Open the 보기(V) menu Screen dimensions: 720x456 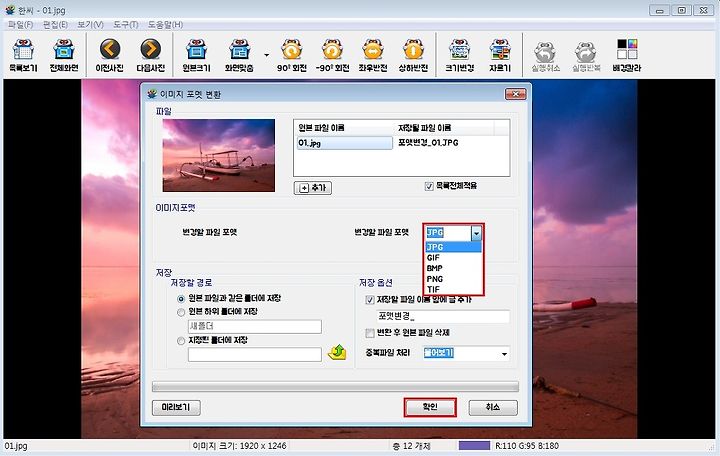(x=90, y=24)
